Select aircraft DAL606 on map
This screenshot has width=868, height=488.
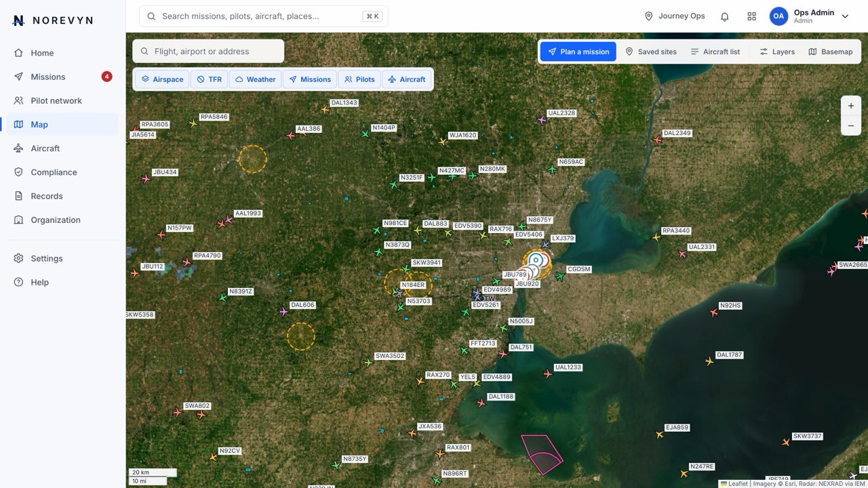pos(283,312)
